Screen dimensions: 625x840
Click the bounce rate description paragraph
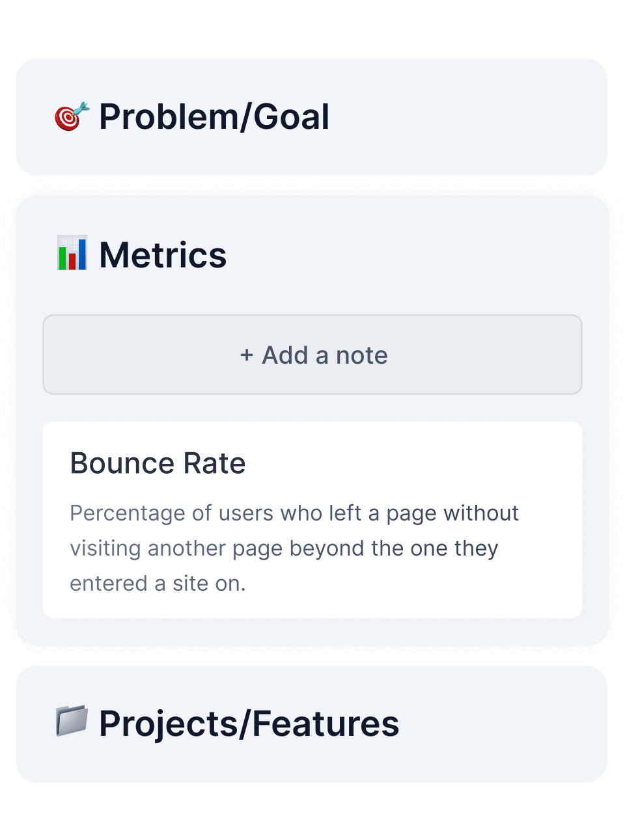[294, 548]
